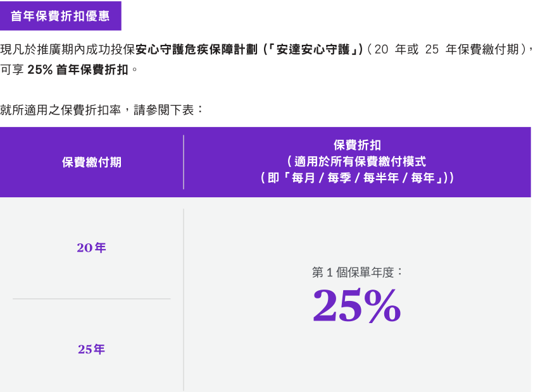
Task: Click "每月" in the purple table header
Action: pyautogui.click(x=304, y=178)
